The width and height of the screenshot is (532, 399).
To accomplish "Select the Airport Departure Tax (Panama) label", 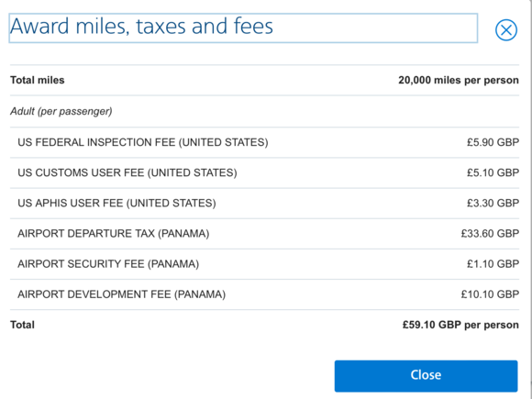I will coord(114,233).
